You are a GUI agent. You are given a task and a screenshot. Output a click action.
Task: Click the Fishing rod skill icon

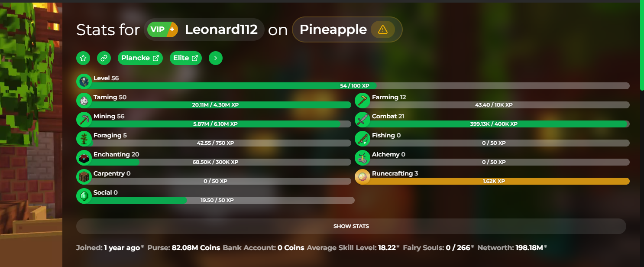(x=362, y=139)
